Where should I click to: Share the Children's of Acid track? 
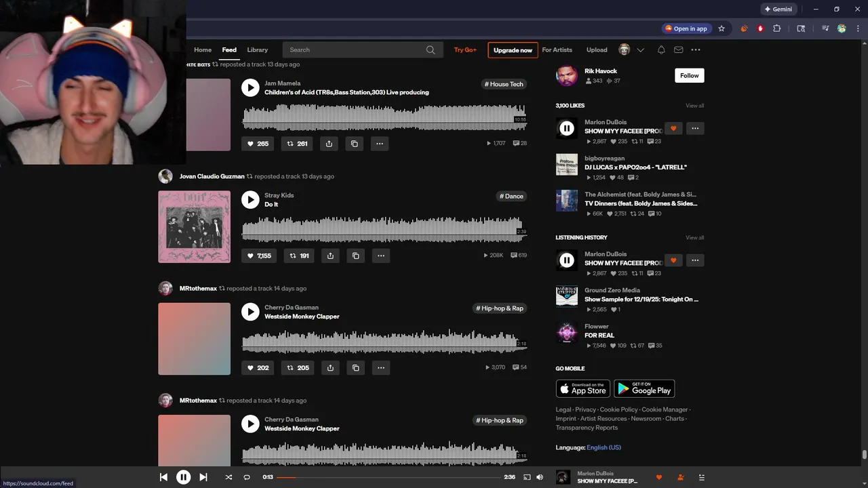point(329,144)
